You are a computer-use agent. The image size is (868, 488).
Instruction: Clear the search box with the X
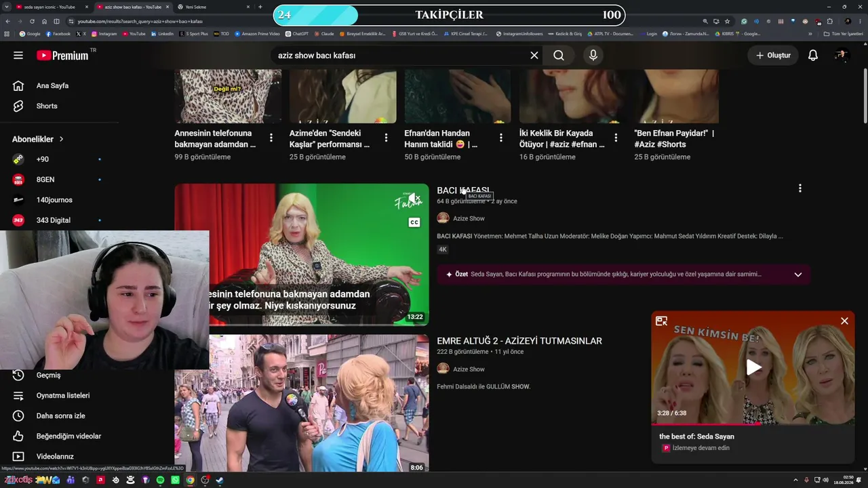(x=534, y=56)
